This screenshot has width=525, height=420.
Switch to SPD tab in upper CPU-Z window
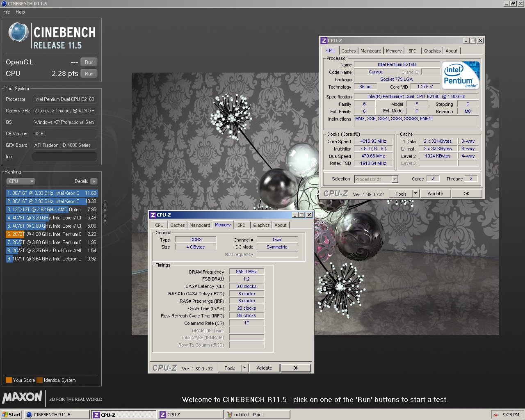(413, 51)
